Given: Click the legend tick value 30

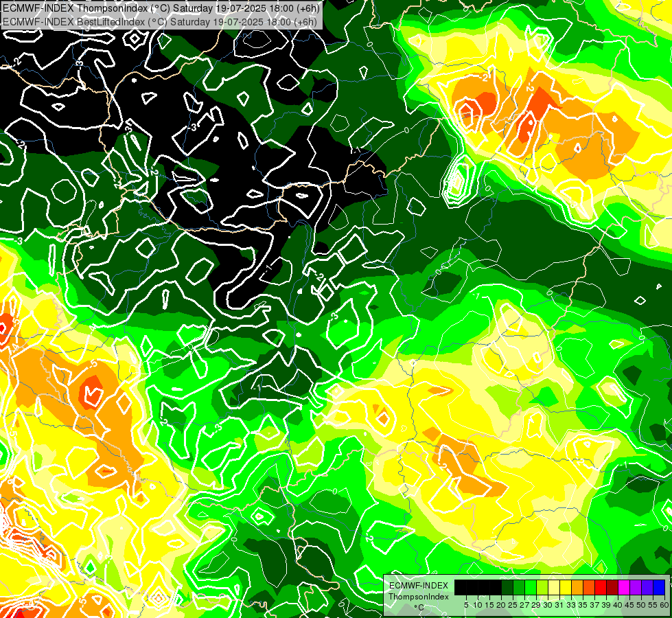Looking at the screenshot, I should click(x=548, y=605).
